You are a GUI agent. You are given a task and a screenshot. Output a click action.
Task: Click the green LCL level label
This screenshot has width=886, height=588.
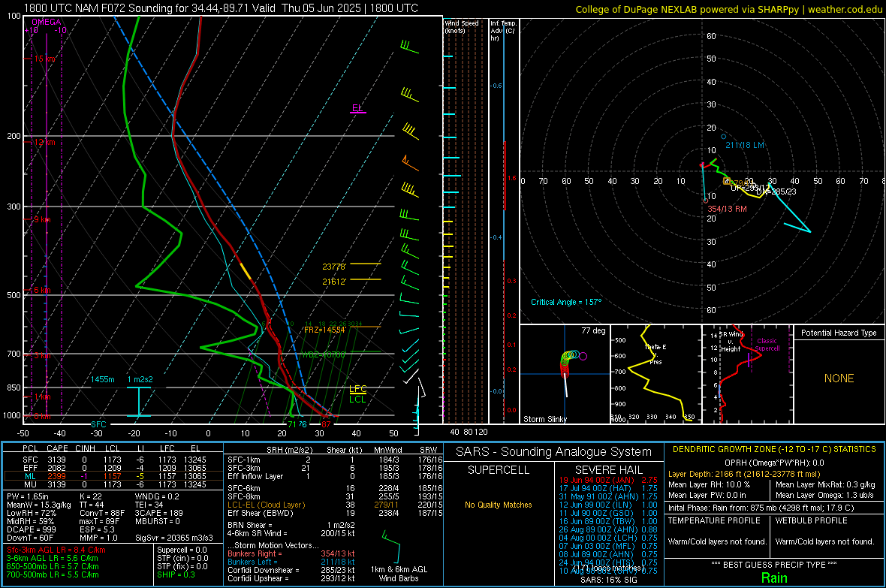point(357,400)
